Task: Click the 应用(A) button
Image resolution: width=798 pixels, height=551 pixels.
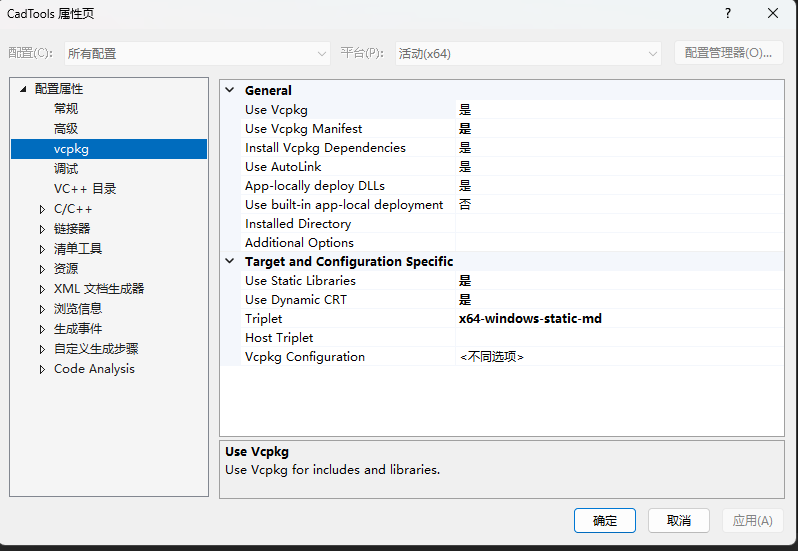Action: [x=753, y=520]
